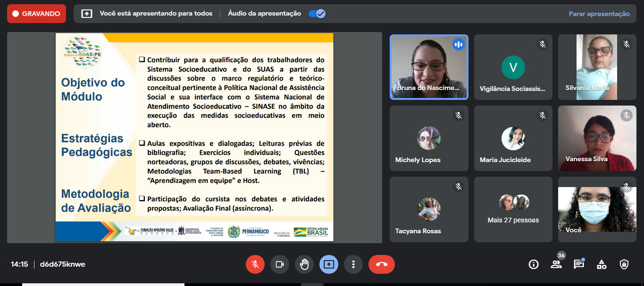644x286 pixels.
Task: Show the participants list icon
Action: (556, 264)
